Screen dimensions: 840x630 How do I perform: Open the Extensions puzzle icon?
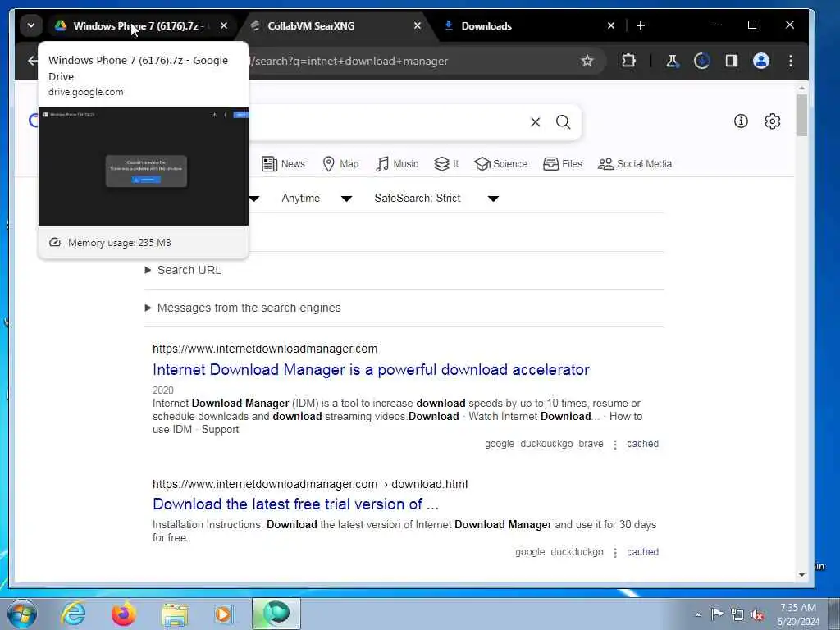628,61
